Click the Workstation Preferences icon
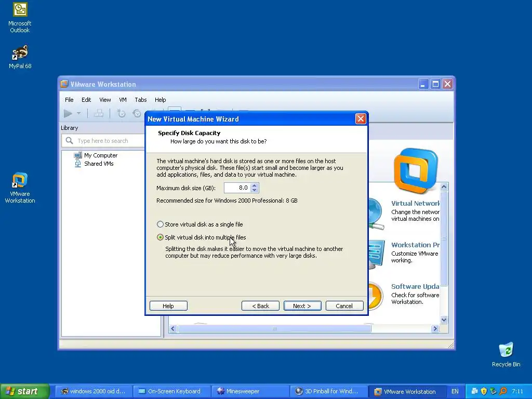The image size is (532, 399). 377,254
